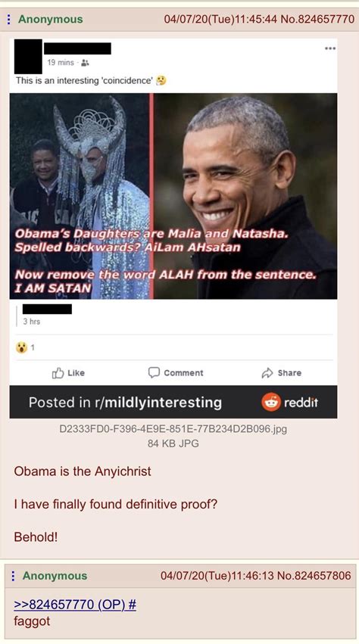
Task: Click the wow reaction emoji
Action: pos(21,347)
